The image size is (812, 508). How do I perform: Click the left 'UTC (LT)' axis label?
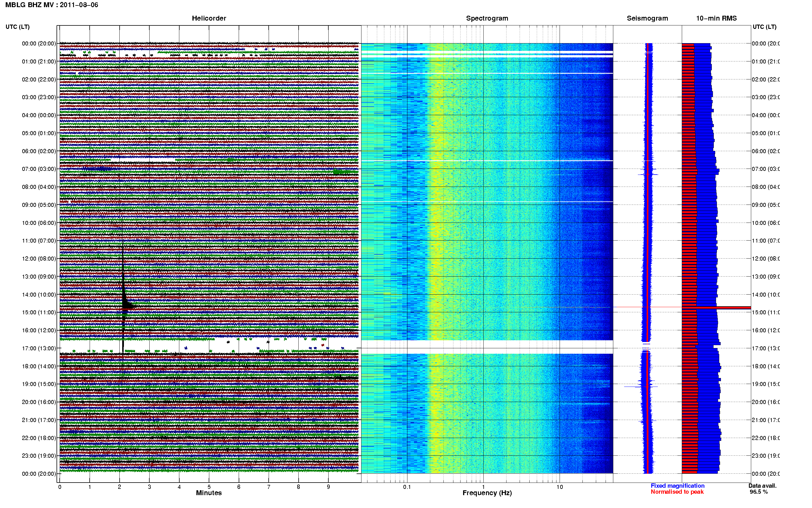17,27
